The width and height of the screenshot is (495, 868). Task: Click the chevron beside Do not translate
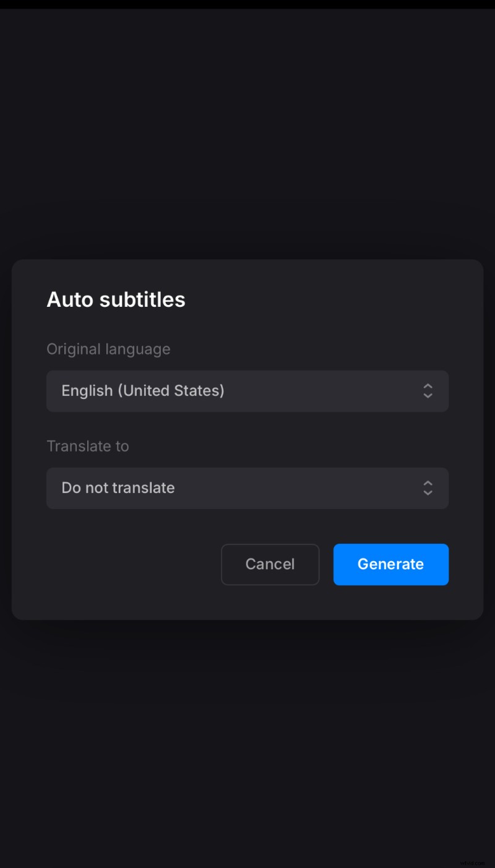[428, 488]
